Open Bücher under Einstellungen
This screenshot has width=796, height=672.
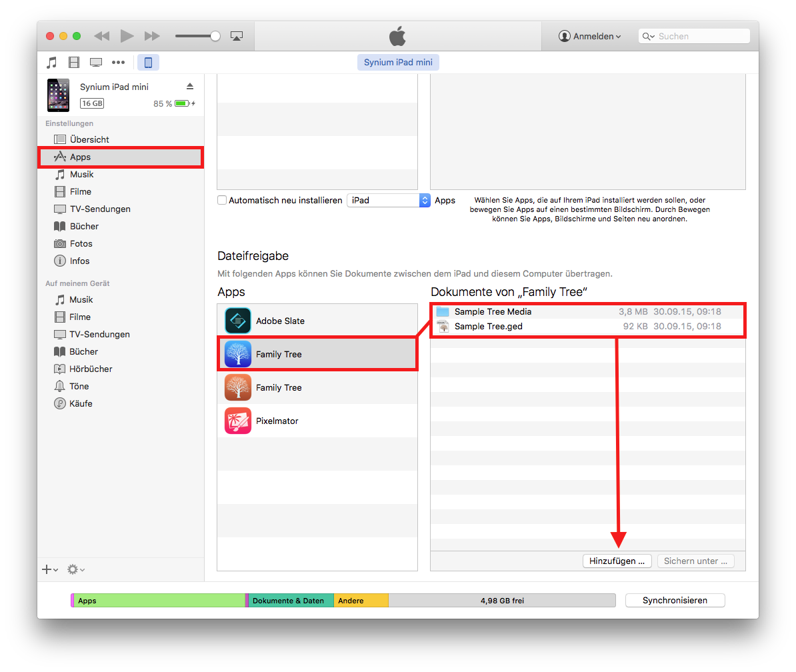(121, 227)
